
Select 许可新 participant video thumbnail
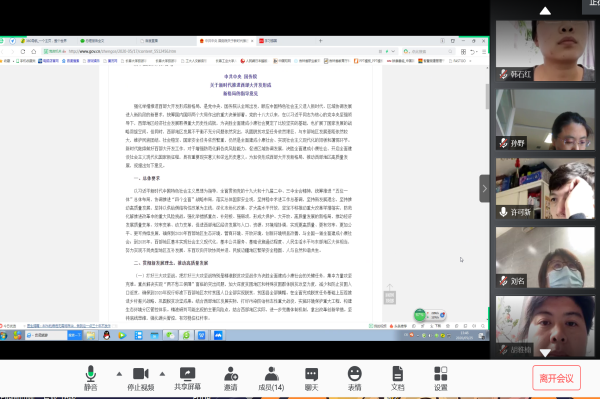point(545,189)
